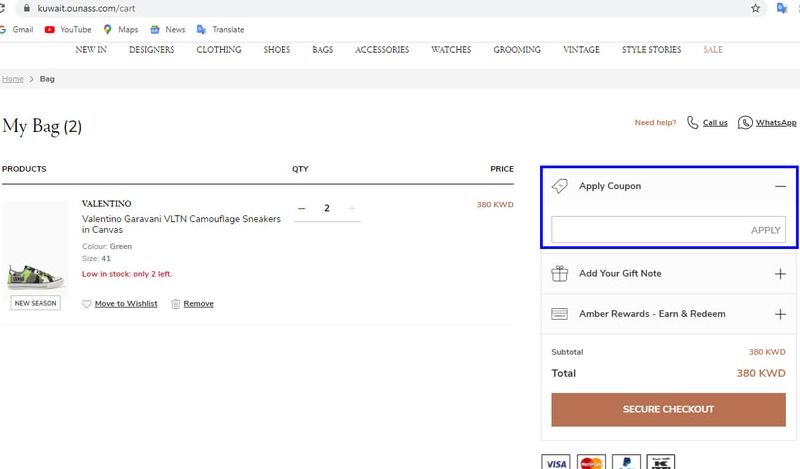The width and height of the screenshot is (800, 469).
Task: Bookmark page with the star icon
Action: 755,8
